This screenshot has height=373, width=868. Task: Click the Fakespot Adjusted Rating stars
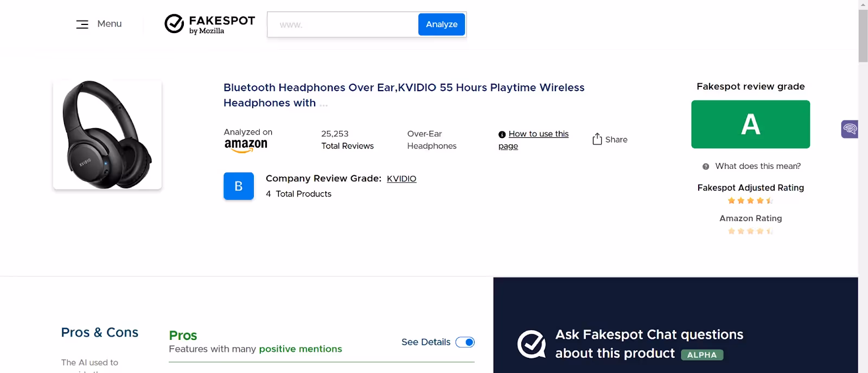(750, 200)
